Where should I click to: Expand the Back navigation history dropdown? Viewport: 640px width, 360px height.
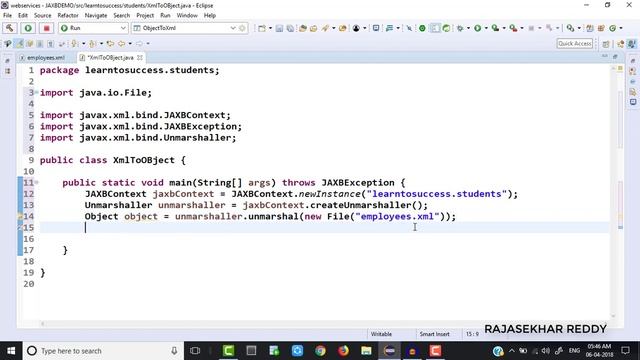(130, 43)
